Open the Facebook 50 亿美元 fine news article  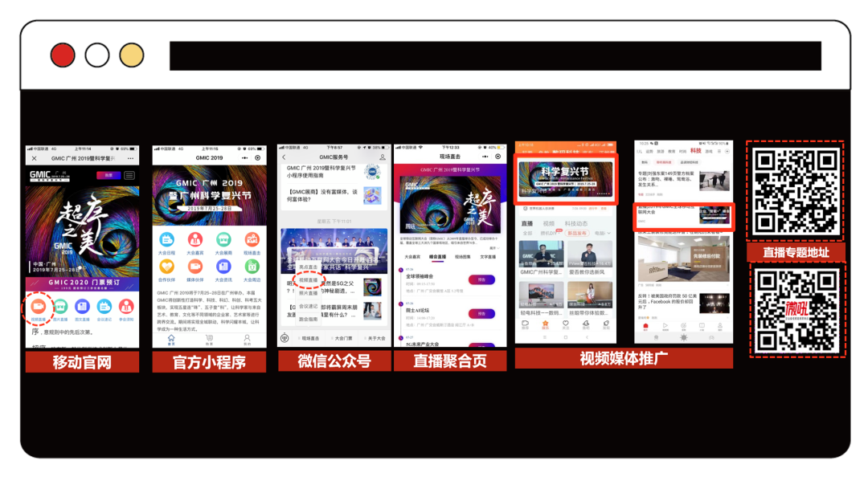[x=683, y=305]
